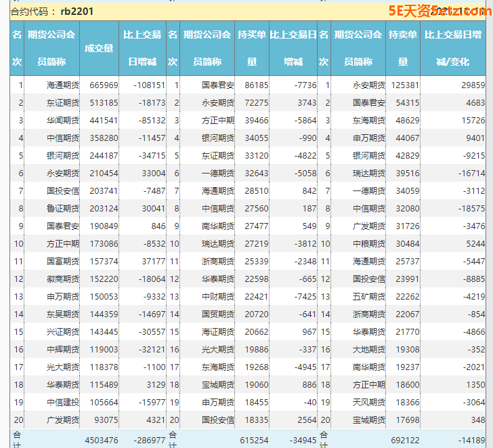493x448 pixels.
Task: Select volume change value -108151
Action: 149,85
